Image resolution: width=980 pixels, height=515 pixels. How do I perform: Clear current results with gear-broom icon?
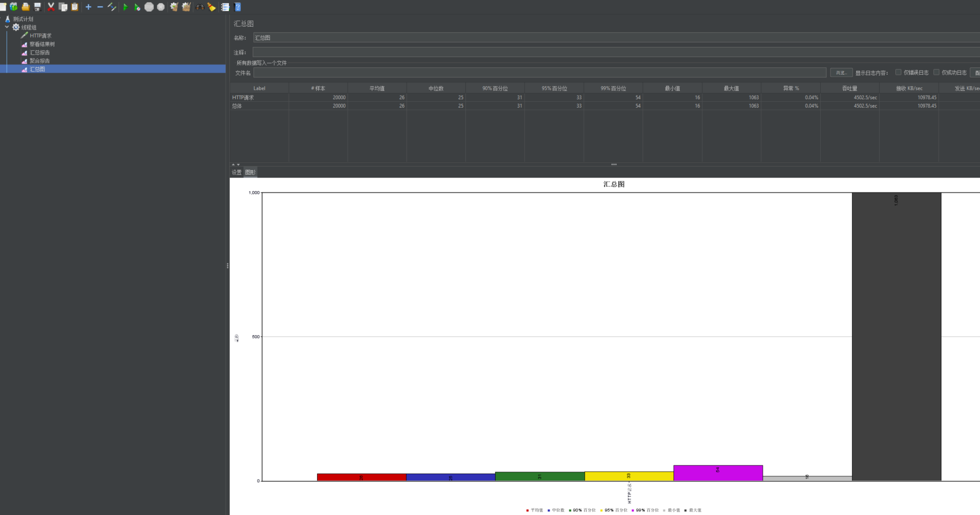(x=174, y=7)
